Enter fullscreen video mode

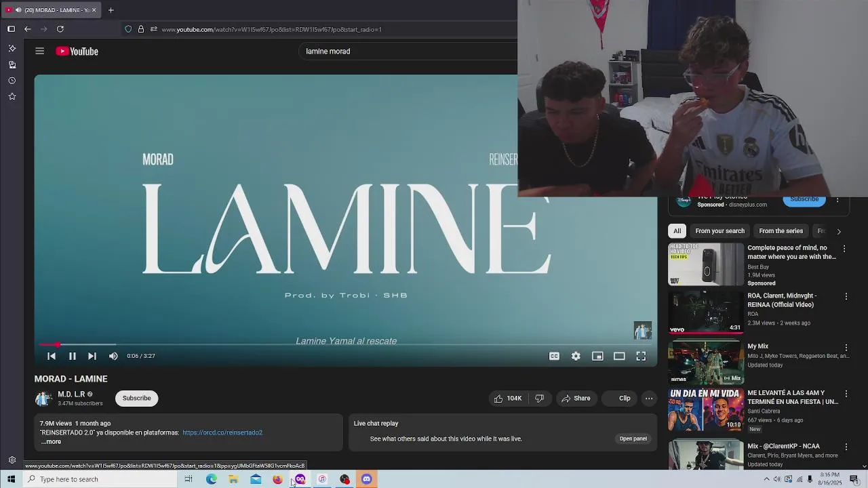pyautogui.click(x=641, y=356)
